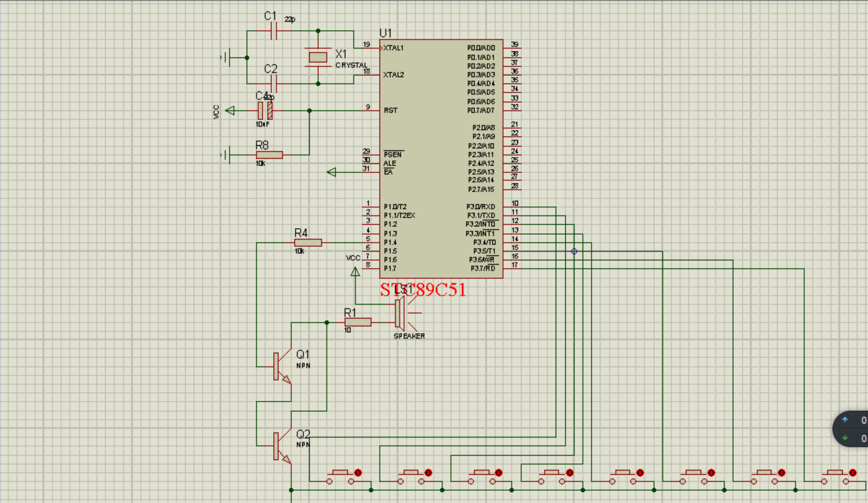Click the P3.7/RD pin label
This screenshot has width=868, height=503.
pos(483,269)
